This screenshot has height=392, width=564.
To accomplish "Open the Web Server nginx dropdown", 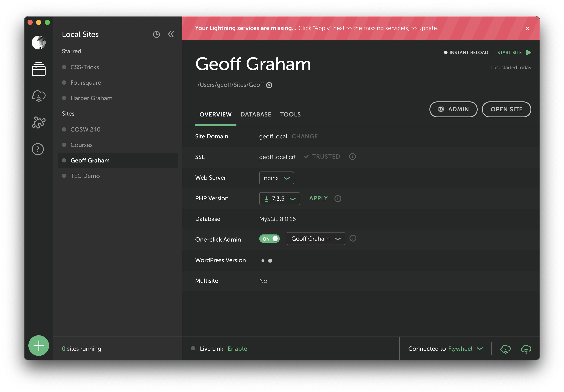I will [x=276, y=178].
